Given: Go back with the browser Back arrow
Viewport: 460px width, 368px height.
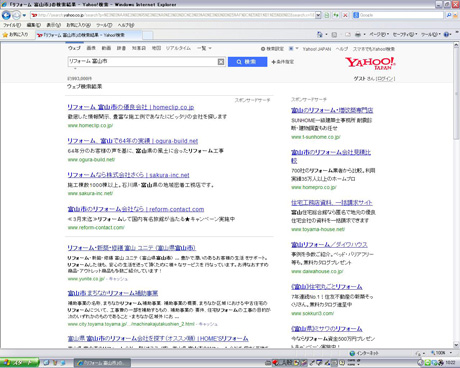Looking at the screenshot, I should 6,15.
